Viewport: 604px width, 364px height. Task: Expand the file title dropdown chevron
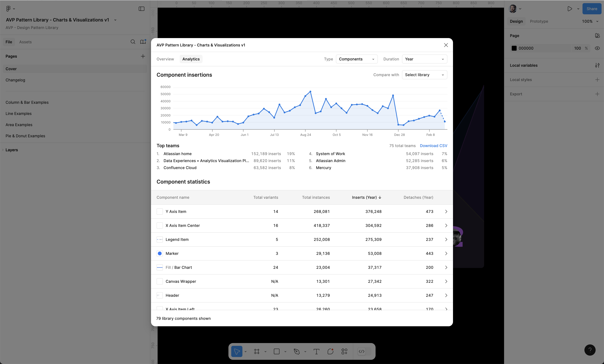(115, 20)
